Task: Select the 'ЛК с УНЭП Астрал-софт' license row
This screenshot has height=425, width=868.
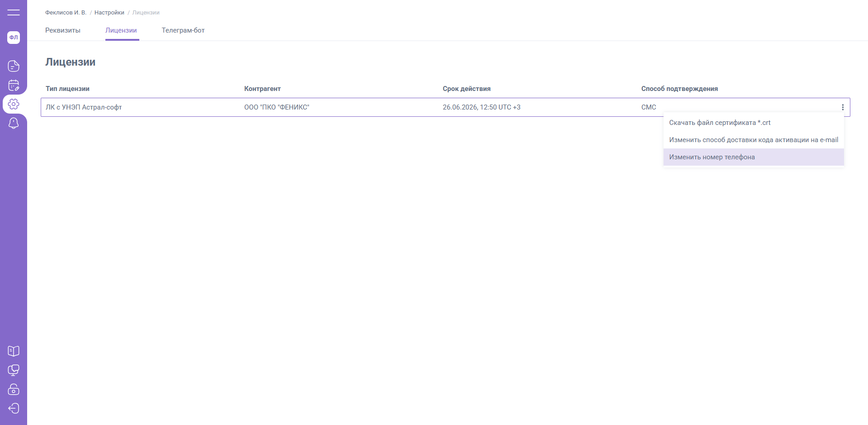Action: tap(84, 107)
